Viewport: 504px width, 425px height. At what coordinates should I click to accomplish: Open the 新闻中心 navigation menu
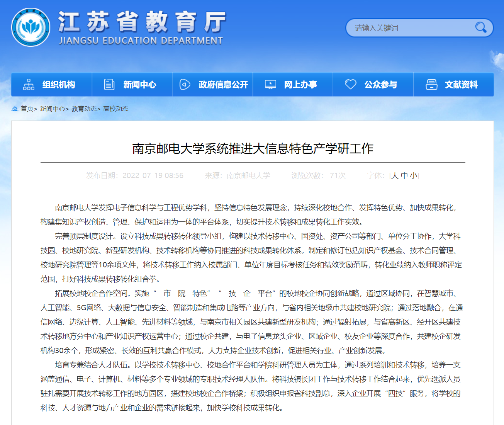[139, 85]
